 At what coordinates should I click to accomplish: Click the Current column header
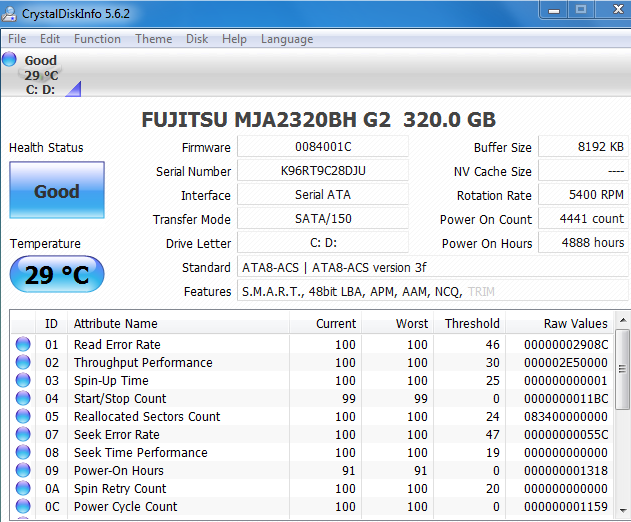[325, 323]
